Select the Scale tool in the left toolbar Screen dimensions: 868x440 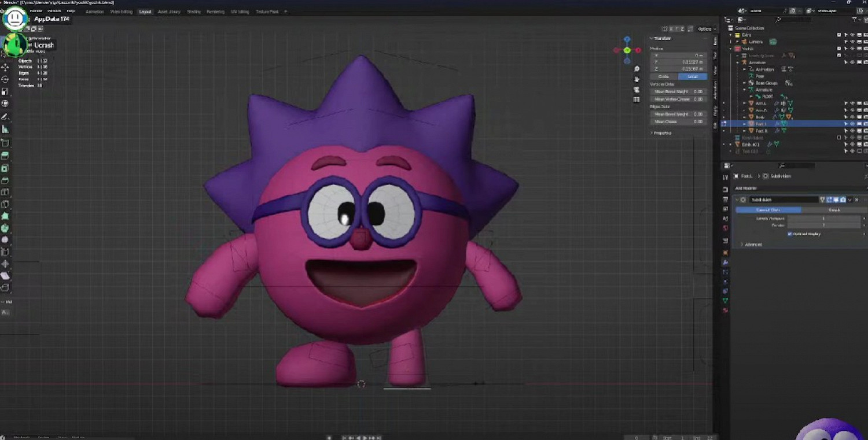pos(5,91)
